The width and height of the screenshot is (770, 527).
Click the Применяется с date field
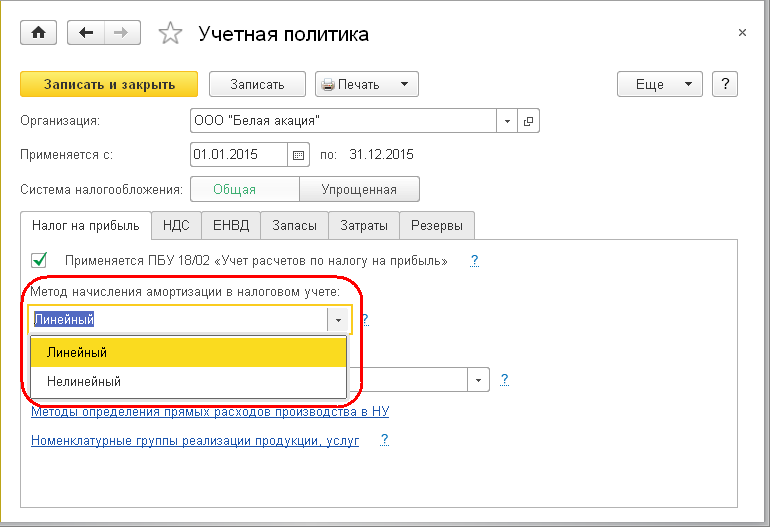239,155
